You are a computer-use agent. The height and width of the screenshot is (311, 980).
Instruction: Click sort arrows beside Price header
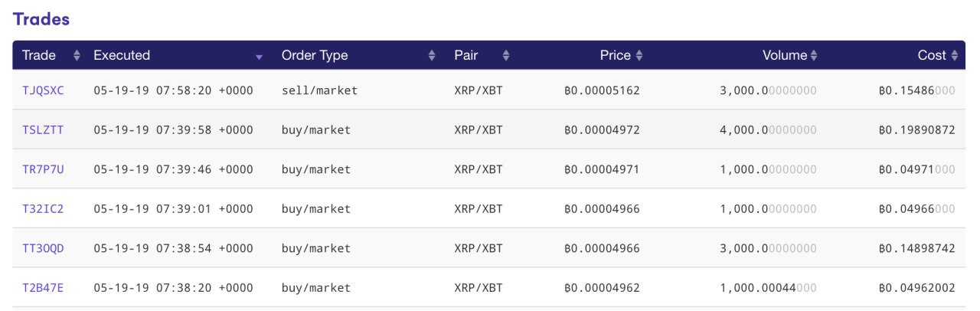(x=639, y=56)
